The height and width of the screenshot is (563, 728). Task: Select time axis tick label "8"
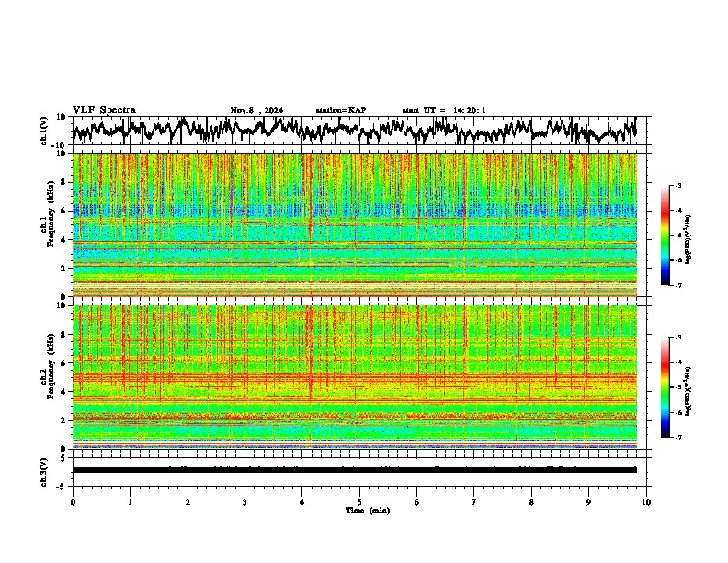pos(531,502)
